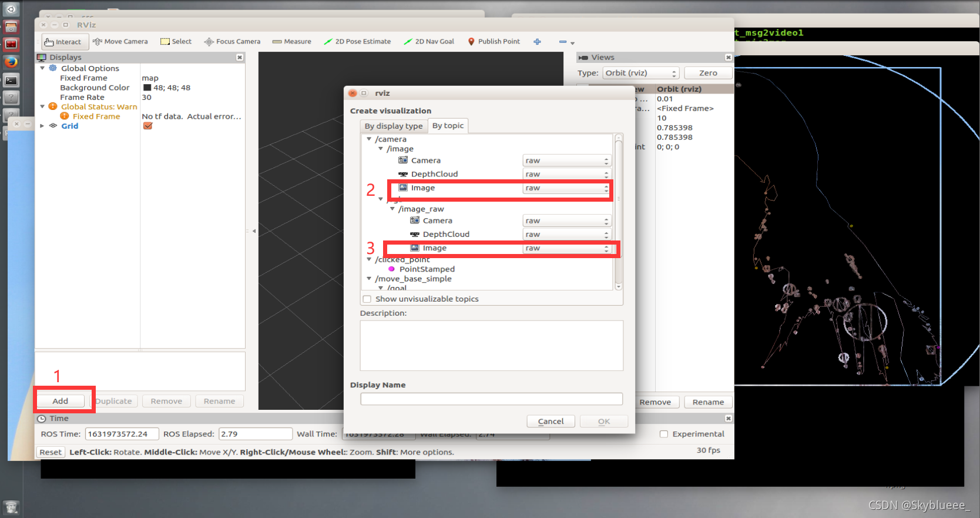Screen dimensions: 980x518
Task: Expand the Grid display node
Action: click(42, 126)
